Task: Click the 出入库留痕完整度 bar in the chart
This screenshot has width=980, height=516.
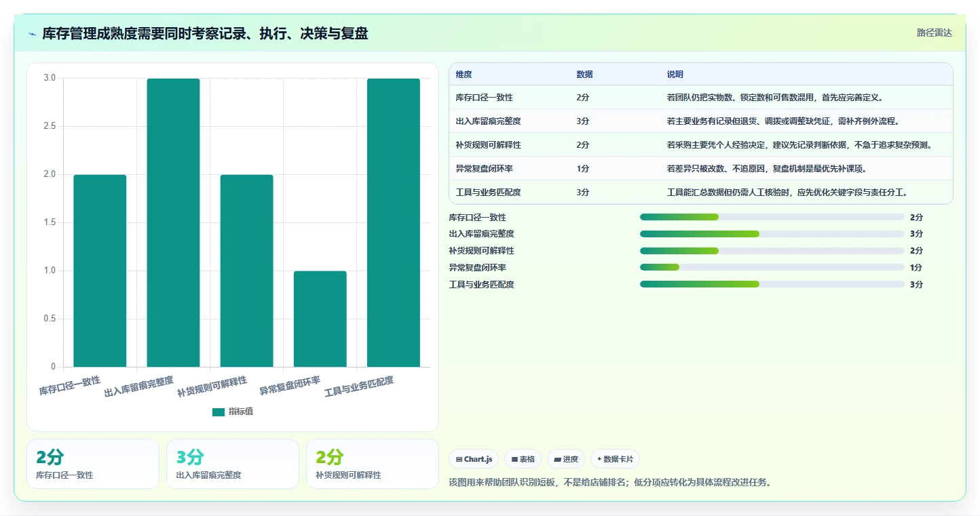Action: (173, 223)
